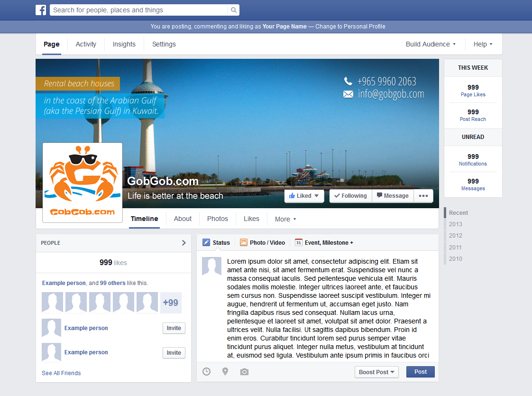This screenshot has height=396, width=532.
Task: Click the Post button to publish
Action: [420, 372]
